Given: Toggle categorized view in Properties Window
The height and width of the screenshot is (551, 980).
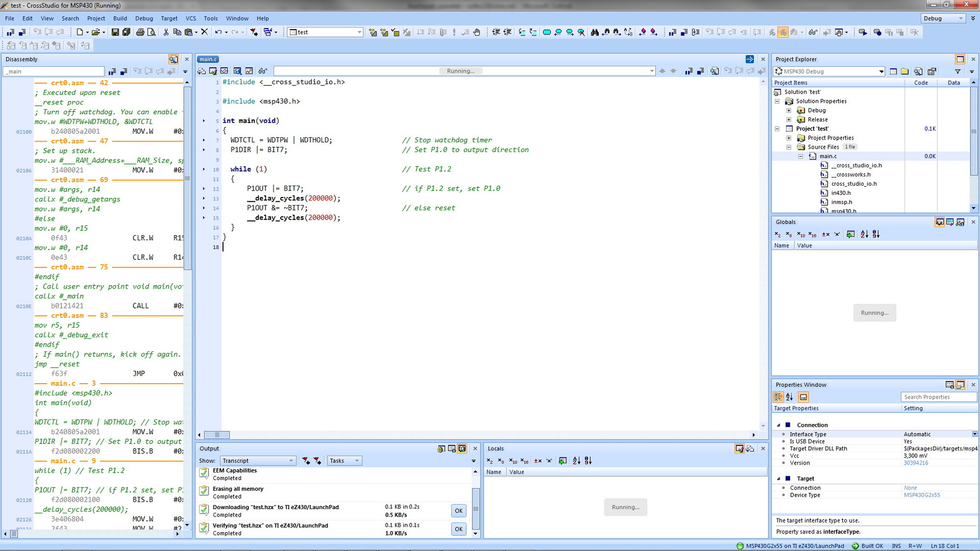Looking at the screenshot, I should 778,397.
